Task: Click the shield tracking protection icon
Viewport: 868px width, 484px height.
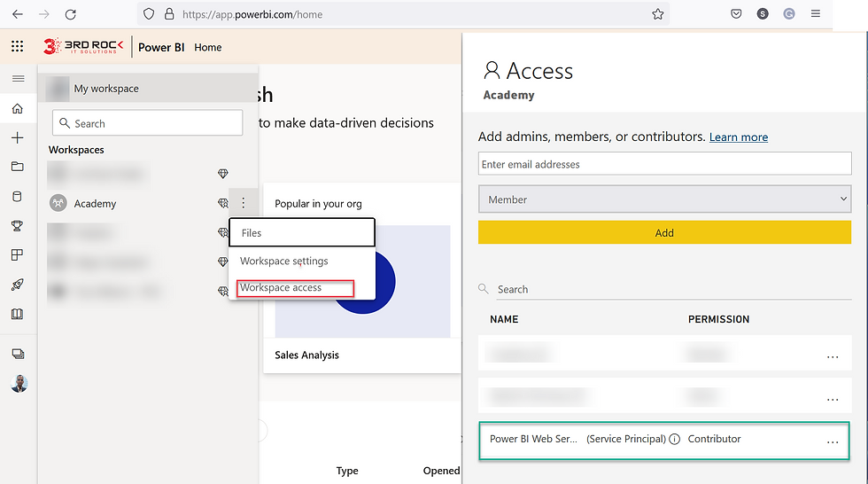Action: (x=149, y=14)
